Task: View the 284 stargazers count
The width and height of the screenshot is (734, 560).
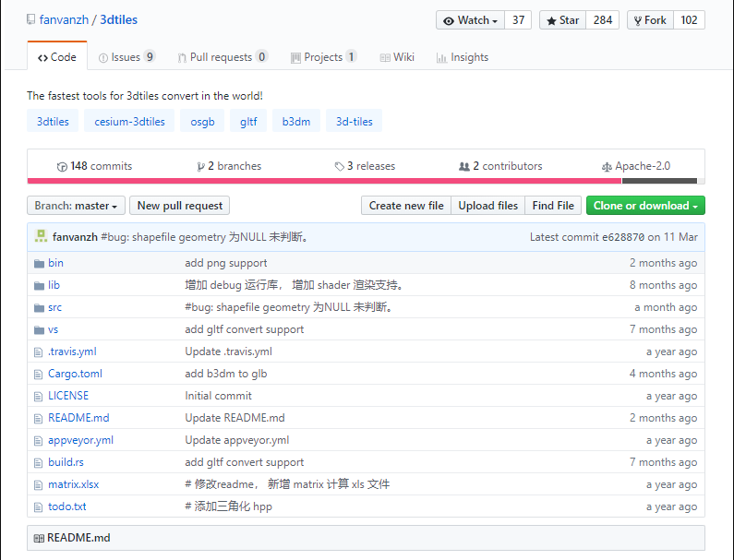Action: coord(603,20)
